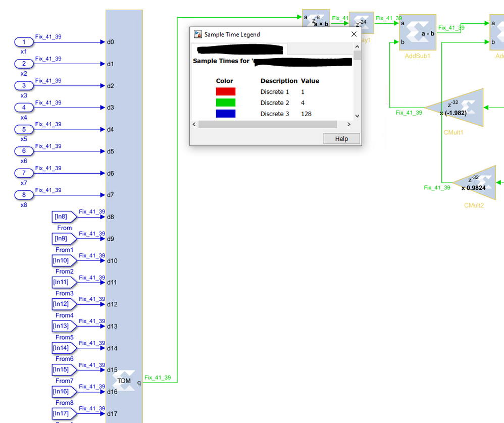
Task: Click the Discrete 1 description text
Action: pos(275,92)
